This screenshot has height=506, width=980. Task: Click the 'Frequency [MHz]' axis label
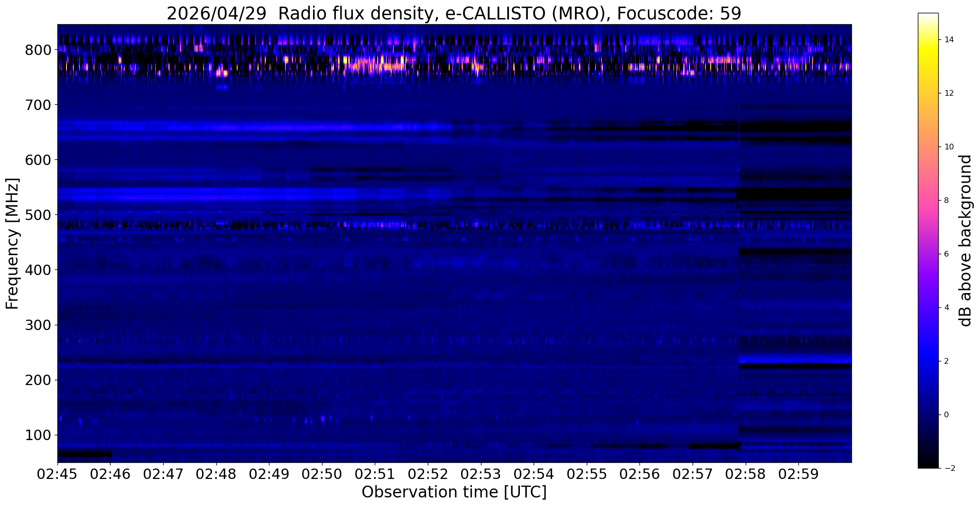(13, 243)
